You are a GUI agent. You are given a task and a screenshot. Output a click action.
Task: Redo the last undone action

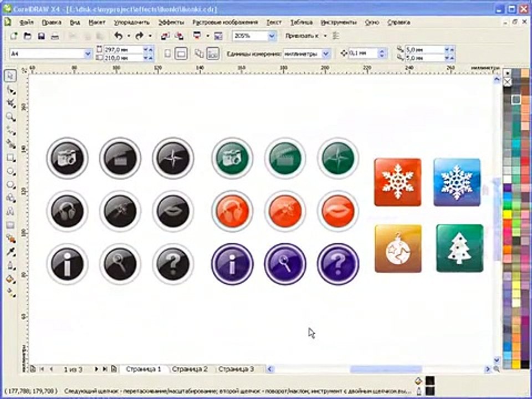tap(140, 36)
